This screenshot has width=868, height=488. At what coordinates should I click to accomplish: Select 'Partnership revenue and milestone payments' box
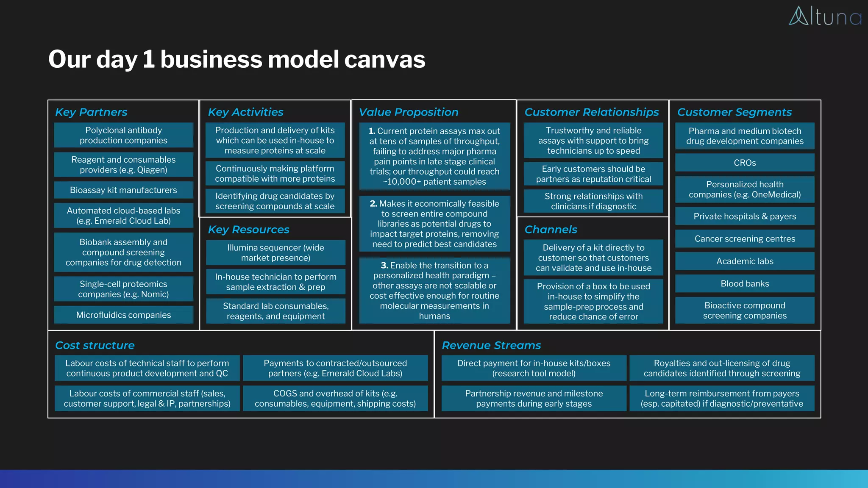pyautogui.click(x=534, y=398)
